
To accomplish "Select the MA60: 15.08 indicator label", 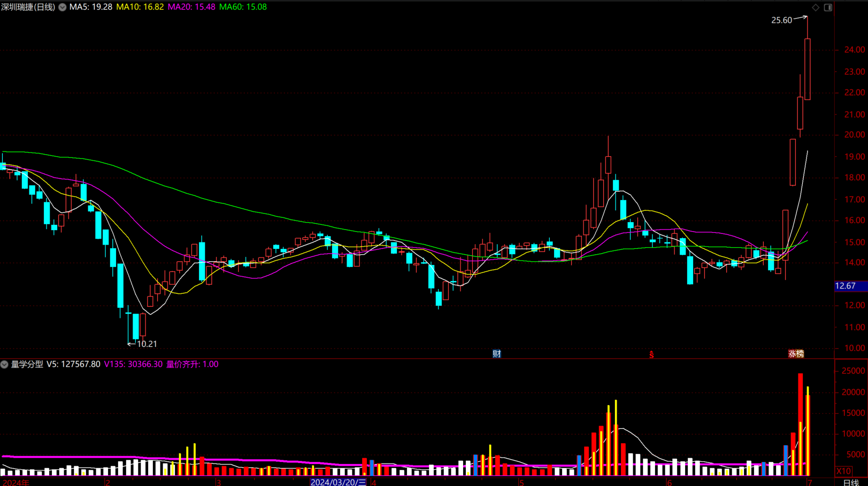I will [x=243, y=7].
